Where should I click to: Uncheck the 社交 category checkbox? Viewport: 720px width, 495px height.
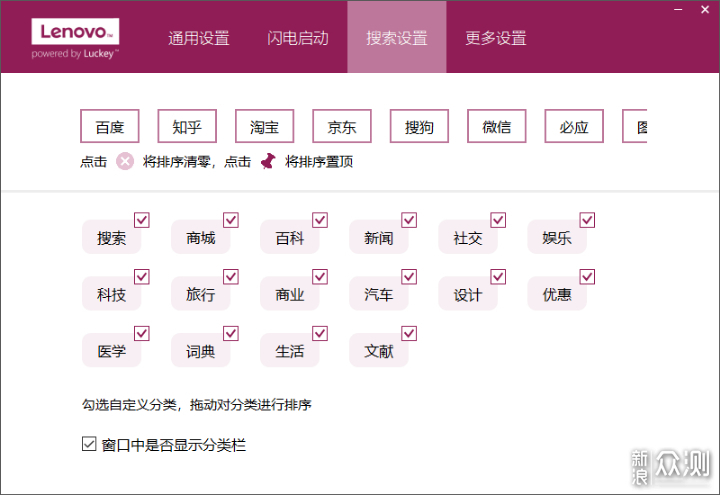click(498, 220)
